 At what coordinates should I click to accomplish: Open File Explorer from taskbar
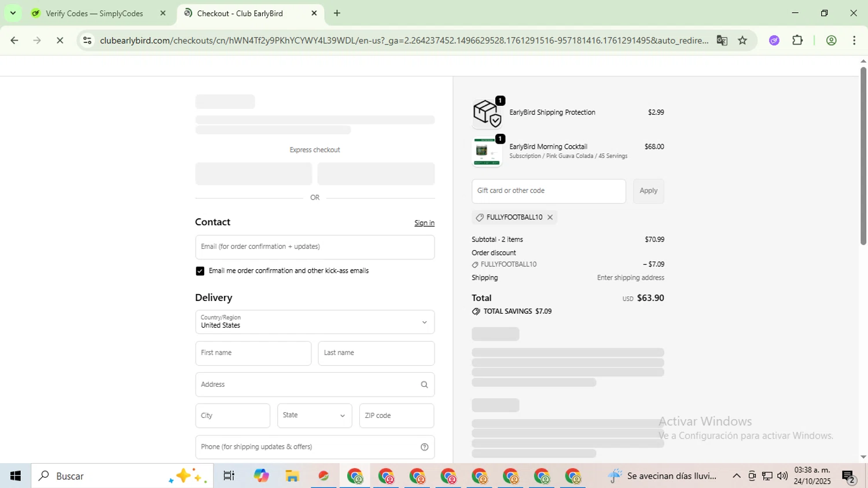point(292,476)
